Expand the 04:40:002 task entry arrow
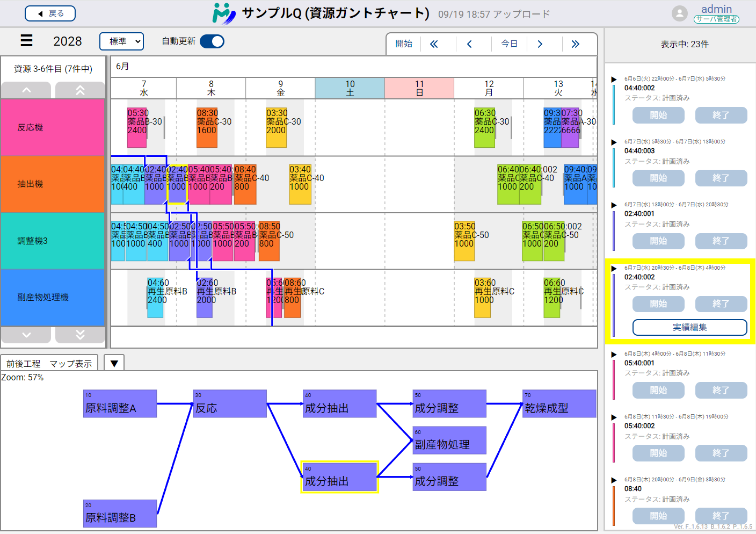The image size is (756, 534). point(614,80)
